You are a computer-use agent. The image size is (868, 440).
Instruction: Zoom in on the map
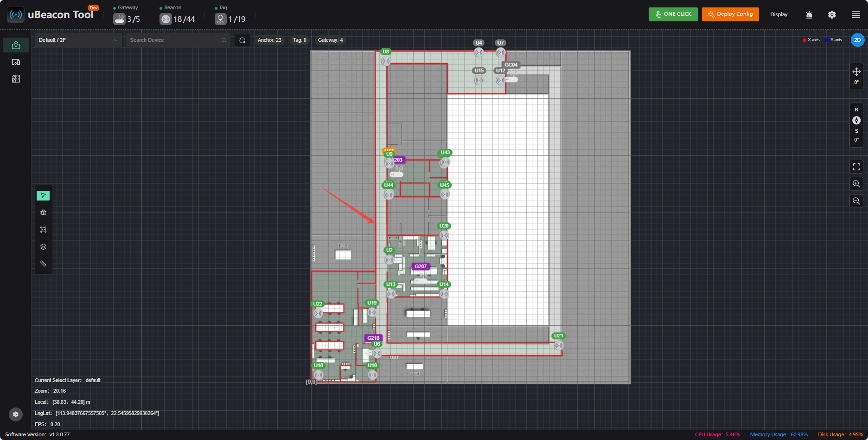point(856,184)
